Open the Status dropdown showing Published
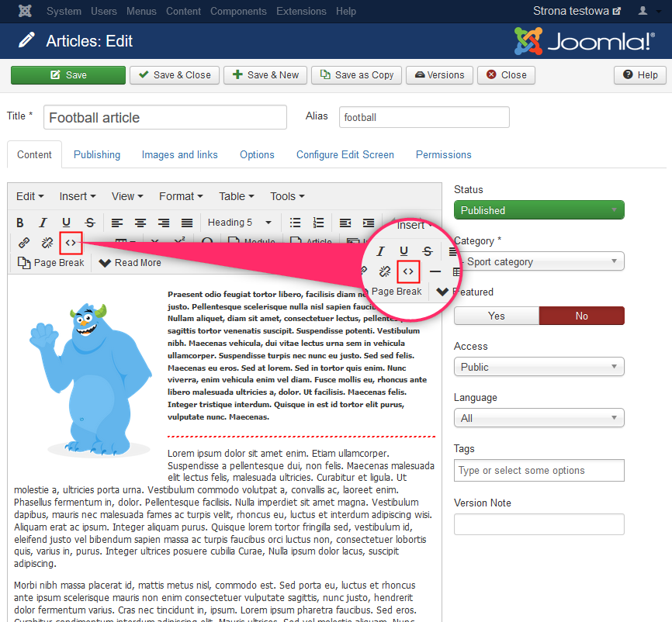Viewport: 672px width, 622px height. (539, 210)
